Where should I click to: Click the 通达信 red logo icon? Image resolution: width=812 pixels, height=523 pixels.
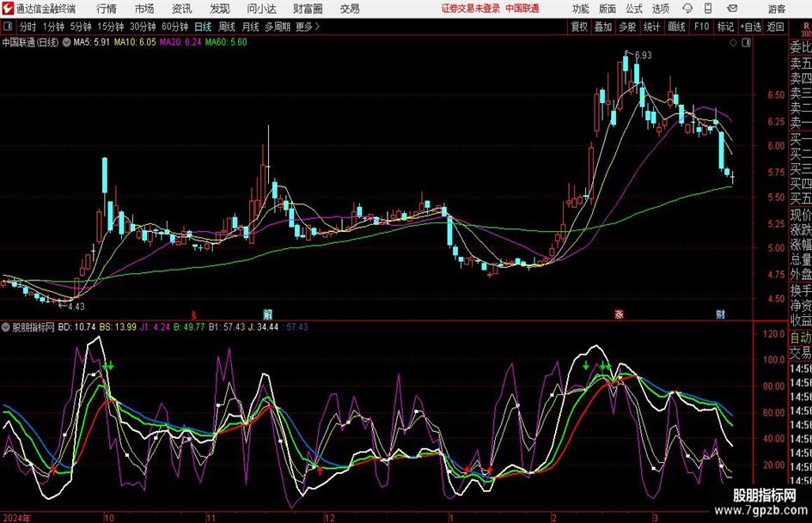[x=8, y=9]
